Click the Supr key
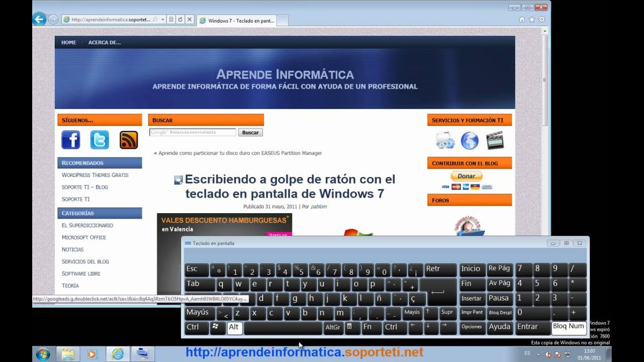Viewport: 644px width, 362px height. [x=447, y=313]
